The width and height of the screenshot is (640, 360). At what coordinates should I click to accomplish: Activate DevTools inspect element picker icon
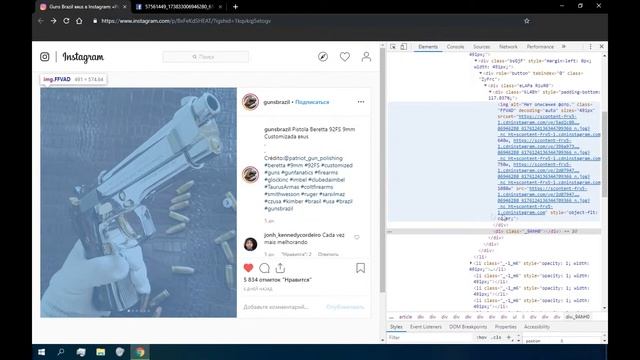pyautogui.click(x=393, y=47)
